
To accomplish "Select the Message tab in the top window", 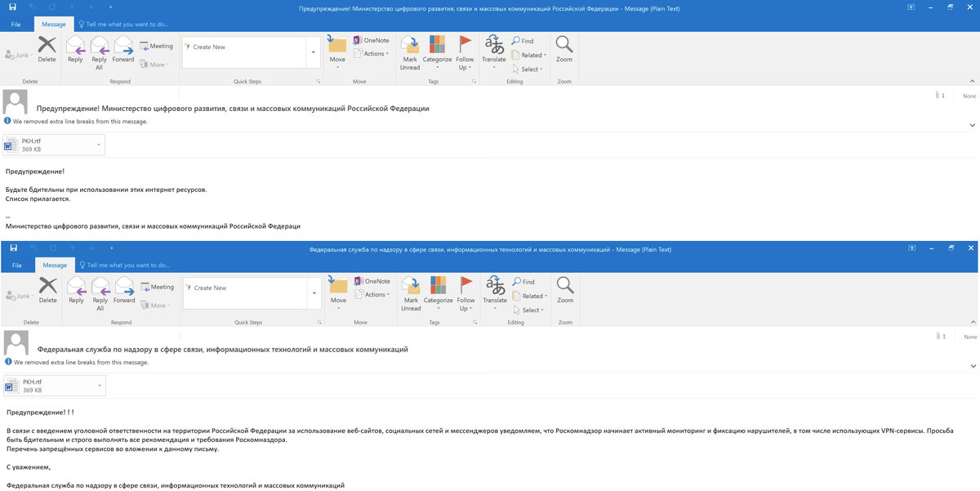I will [54, 25].
